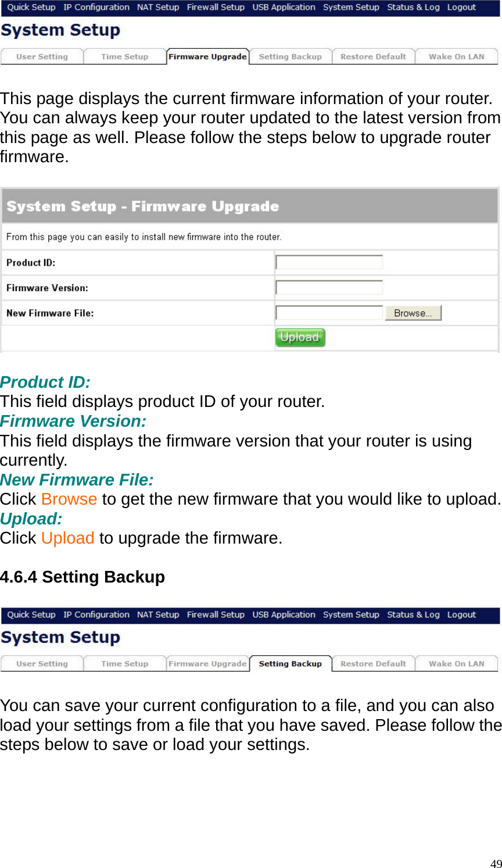Switch to the Setting Backup tab
The height and width of the screenshot is (868, 502).
tap(291, 56)
